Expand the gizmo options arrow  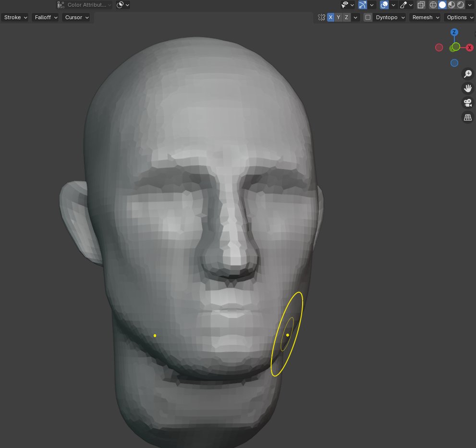(x=372, y=5)
